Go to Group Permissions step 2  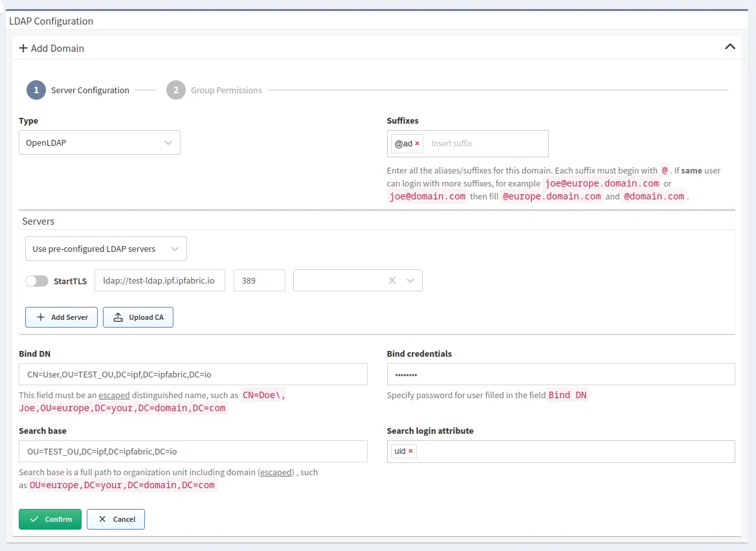click(x=176, y=90)
